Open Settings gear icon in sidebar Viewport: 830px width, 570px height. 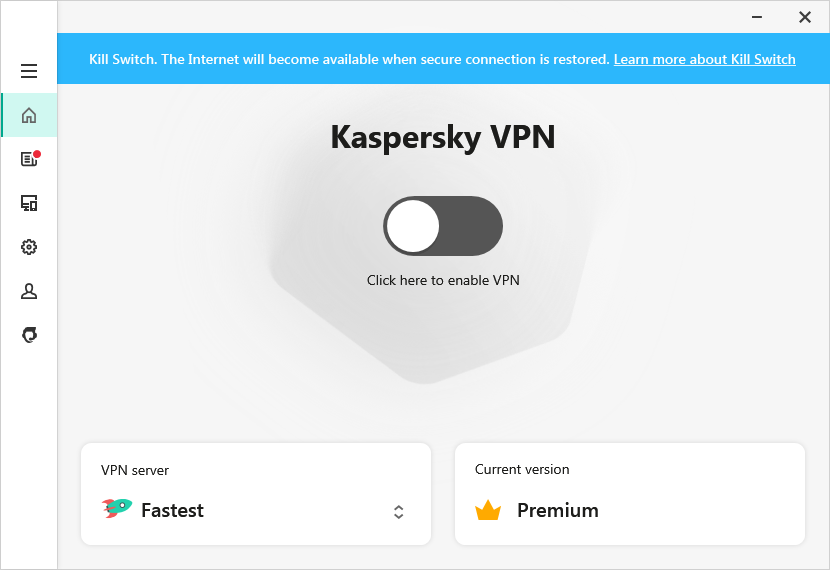point(29,247)
